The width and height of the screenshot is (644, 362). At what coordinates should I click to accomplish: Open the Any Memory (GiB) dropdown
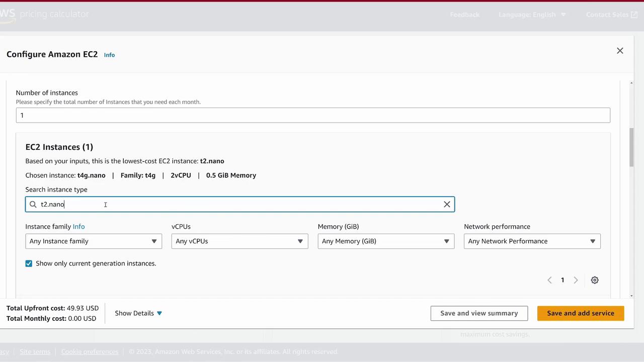click(x=386, y=241)
